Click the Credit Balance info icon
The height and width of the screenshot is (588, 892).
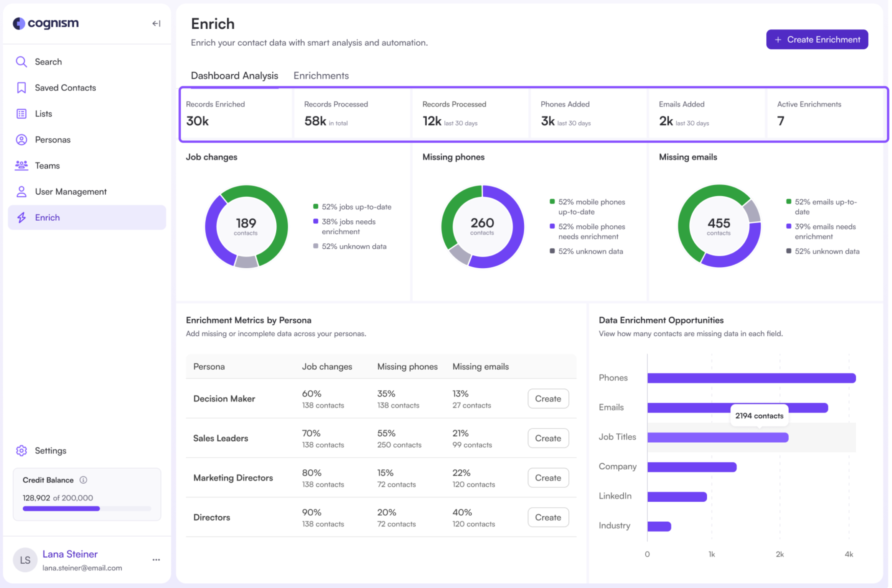(x=83, y=480)
